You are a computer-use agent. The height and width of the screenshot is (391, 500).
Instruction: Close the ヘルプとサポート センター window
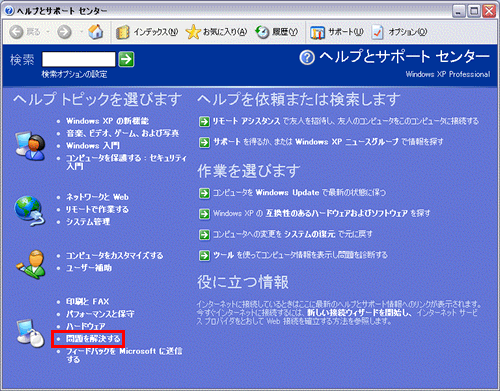pyautogui.click(x=489, y=11)
